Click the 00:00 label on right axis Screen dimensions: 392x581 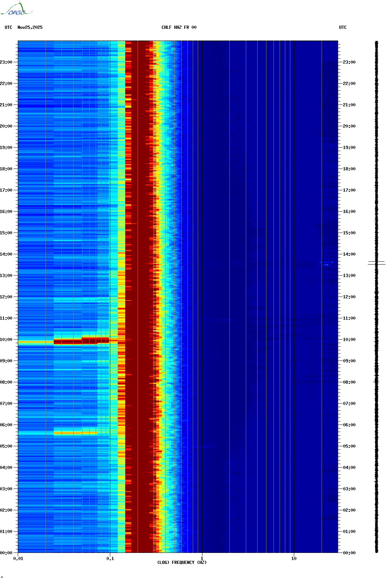pos(349,553)
